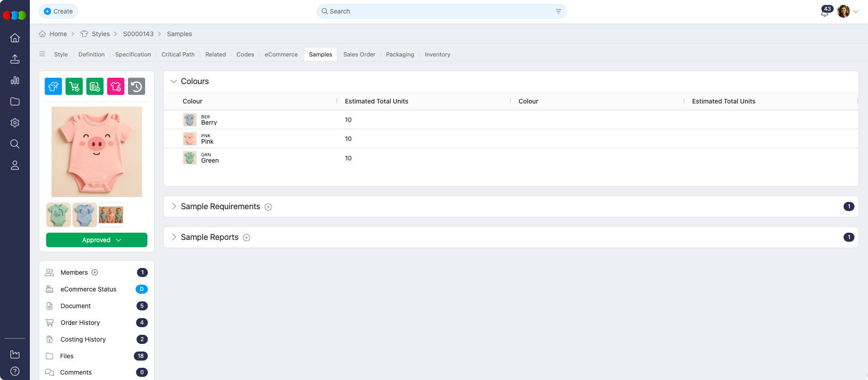This screenshot has width=868, height=380.
Task: Click the green shopping cart icon button
Action: pos(74,86)
